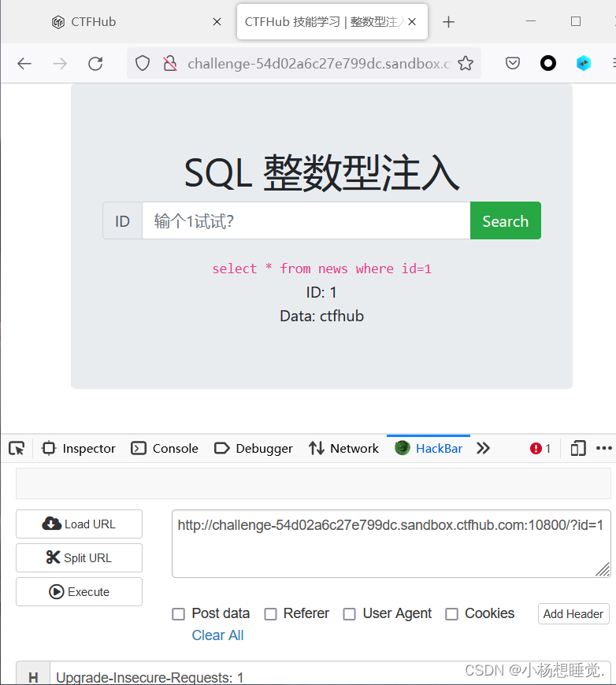
Task: Click the browser forward arrow
Action: tap(60, 64)
